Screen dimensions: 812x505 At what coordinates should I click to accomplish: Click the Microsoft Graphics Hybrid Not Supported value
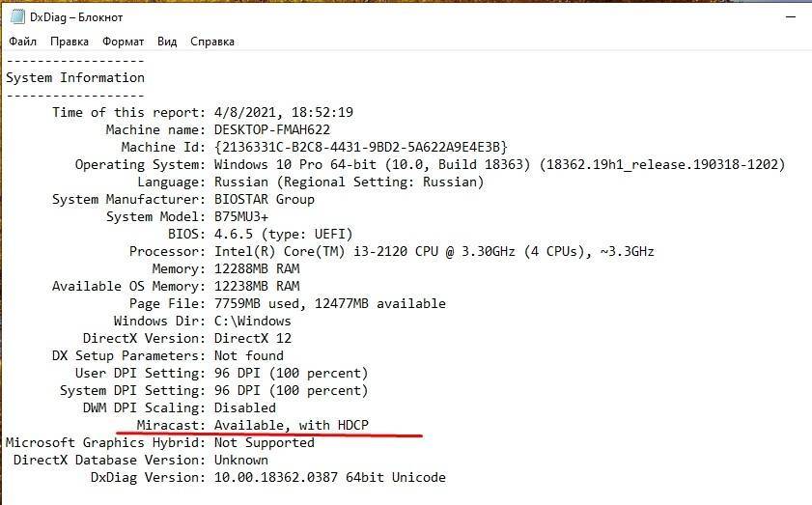click(x=264, y=442)
